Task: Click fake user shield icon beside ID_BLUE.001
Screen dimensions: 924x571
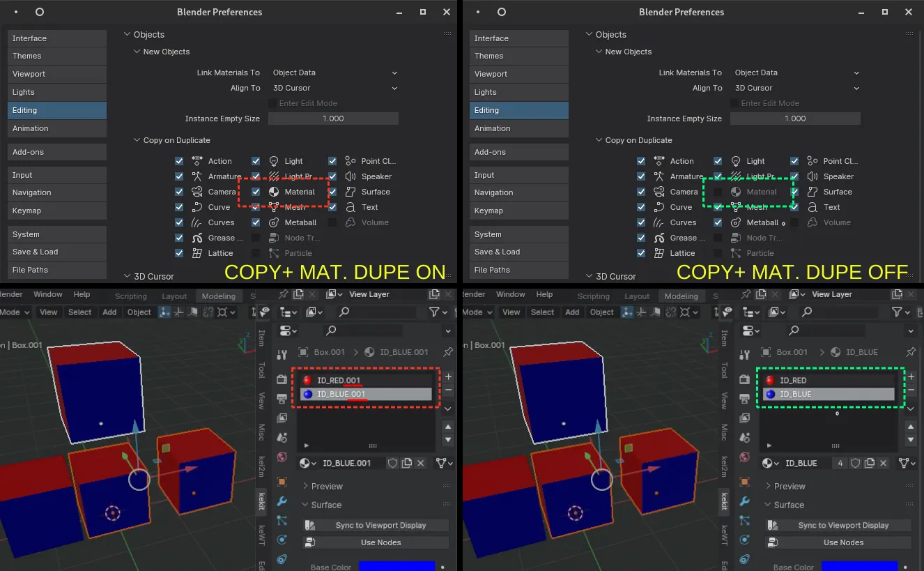Action: (392, 463)
